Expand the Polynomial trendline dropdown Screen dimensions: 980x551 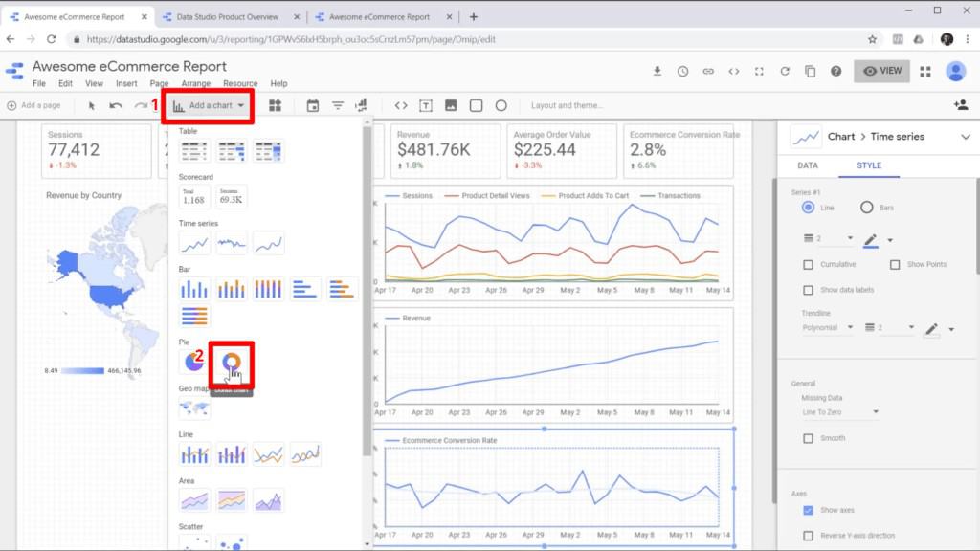pos(828,328)
